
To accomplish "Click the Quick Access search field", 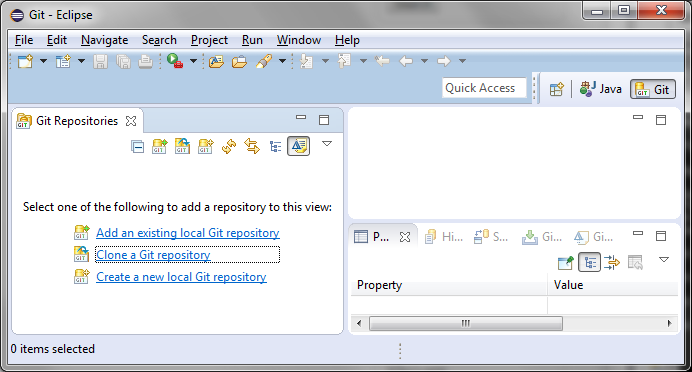I will (484, 88).
